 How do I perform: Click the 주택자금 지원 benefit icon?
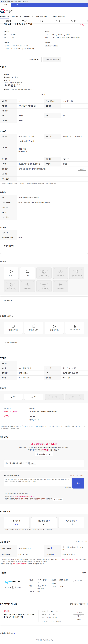[11, 286]
